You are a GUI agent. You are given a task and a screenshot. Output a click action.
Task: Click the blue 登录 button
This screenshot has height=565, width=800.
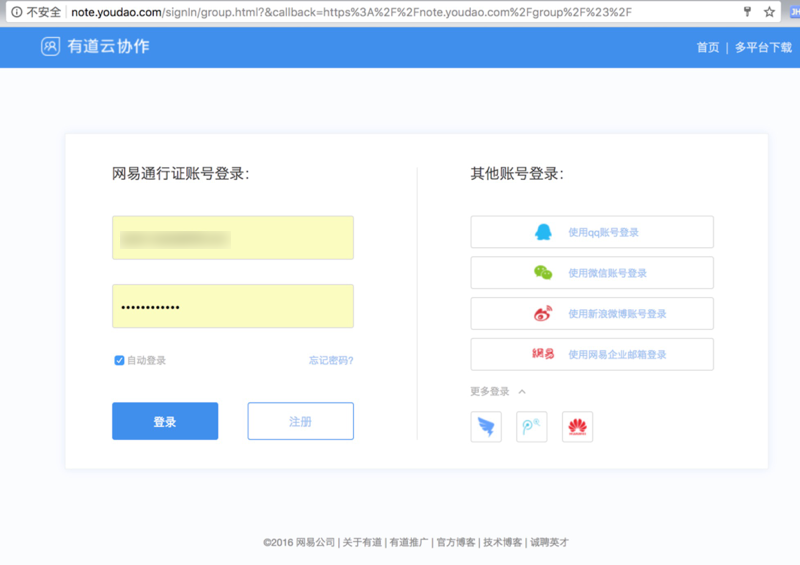165,421
